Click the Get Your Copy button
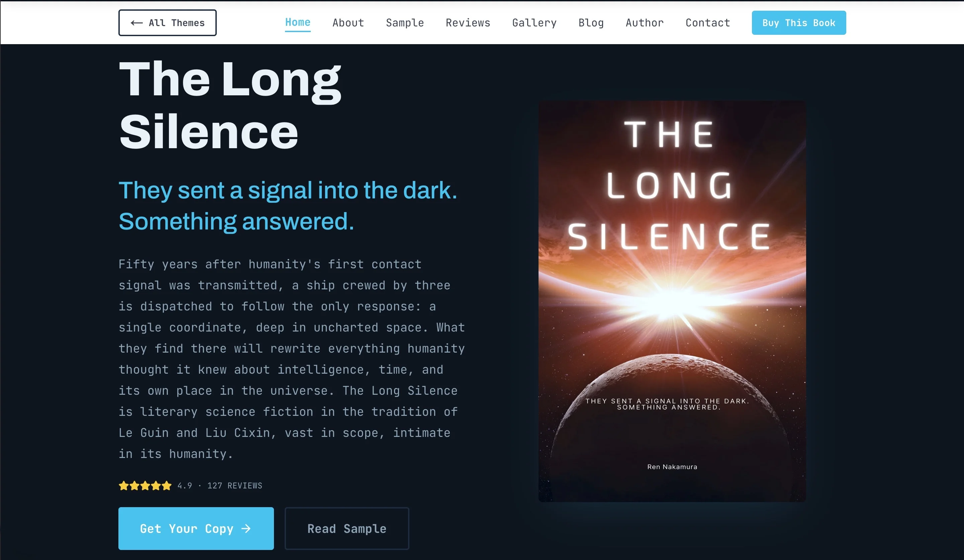 tap(196, 529)
